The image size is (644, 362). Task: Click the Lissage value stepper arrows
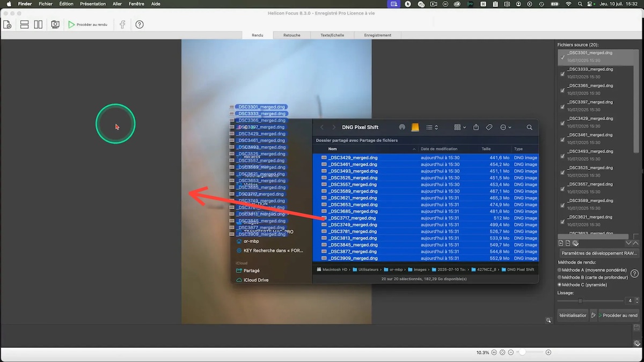tap(637, 301)
